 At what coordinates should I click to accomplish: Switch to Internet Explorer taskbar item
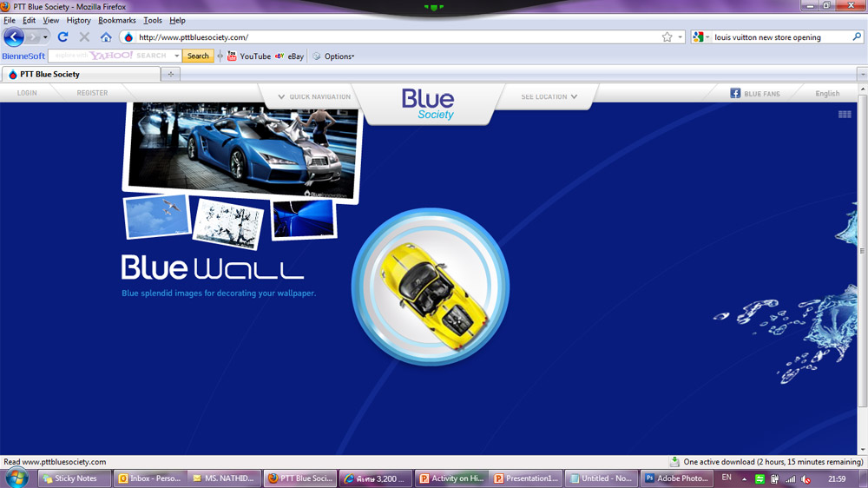[x=375, y=478]
